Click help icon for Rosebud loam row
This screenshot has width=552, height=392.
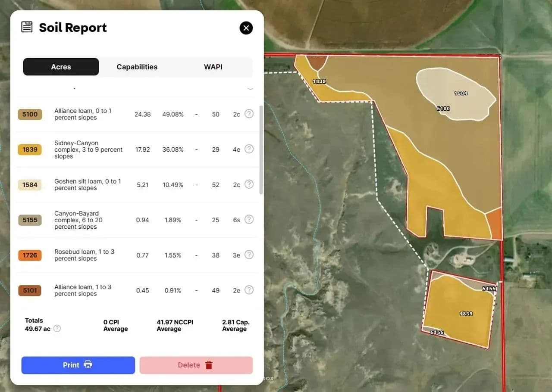(249, 255)
